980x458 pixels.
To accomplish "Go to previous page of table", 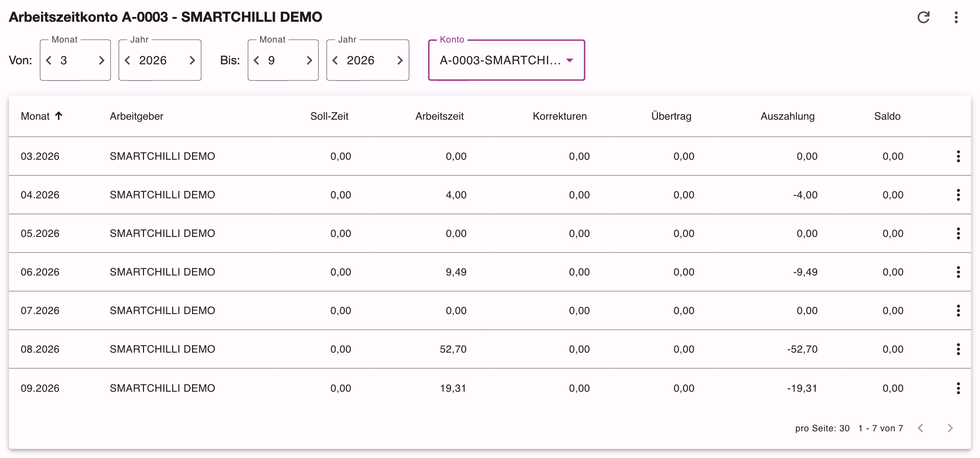I will coord(921,428).
